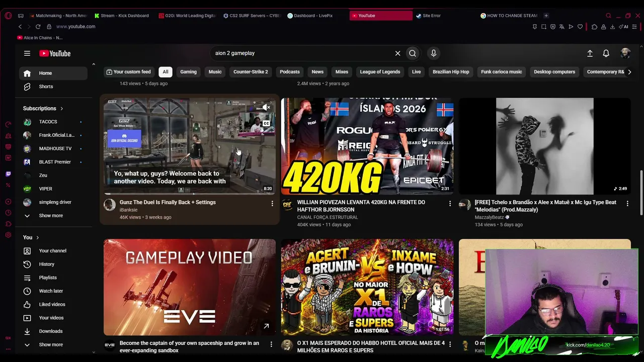644x362 pixels.
Task: Open the Watch later list
Action: coord(53,291)
